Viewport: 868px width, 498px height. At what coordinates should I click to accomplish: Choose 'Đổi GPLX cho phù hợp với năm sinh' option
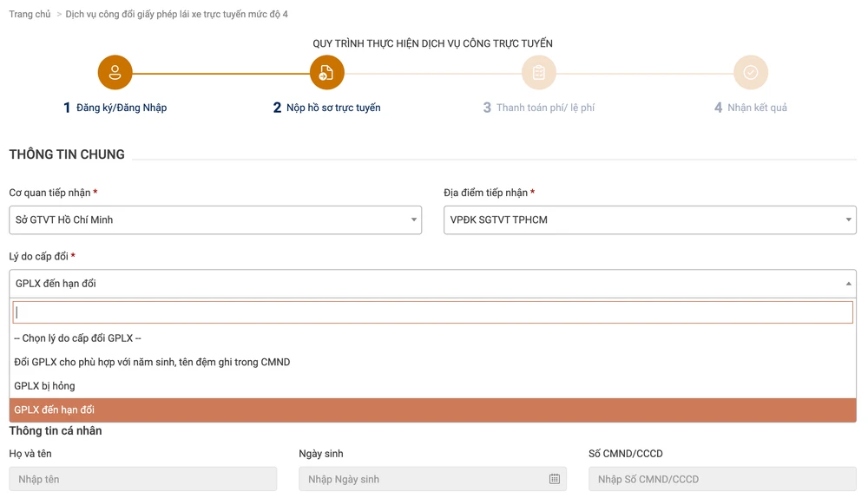point(152,363)
